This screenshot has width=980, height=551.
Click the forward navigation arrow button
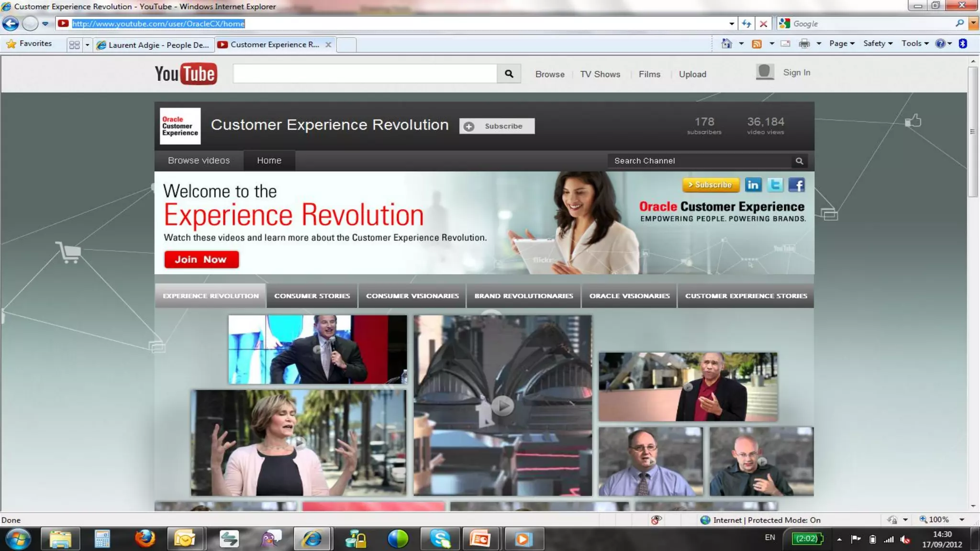tap(30, 23)
